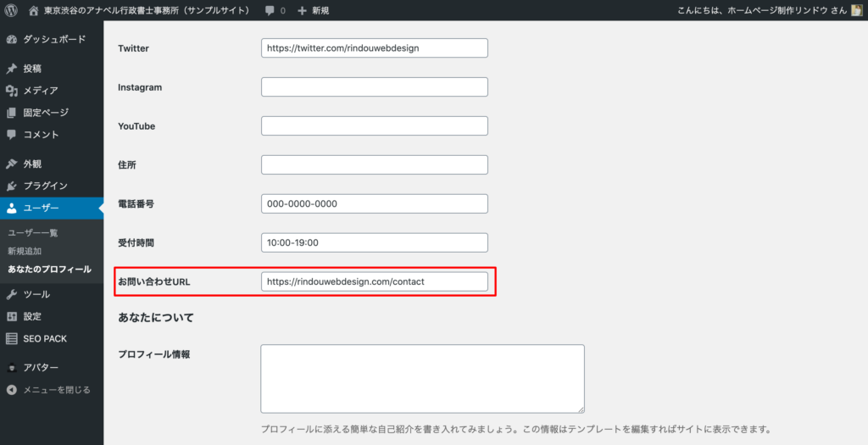Click the plus icon for 新規
Image resolution: width=868 pixels, height=445 pixels.
tap(302, 10)
